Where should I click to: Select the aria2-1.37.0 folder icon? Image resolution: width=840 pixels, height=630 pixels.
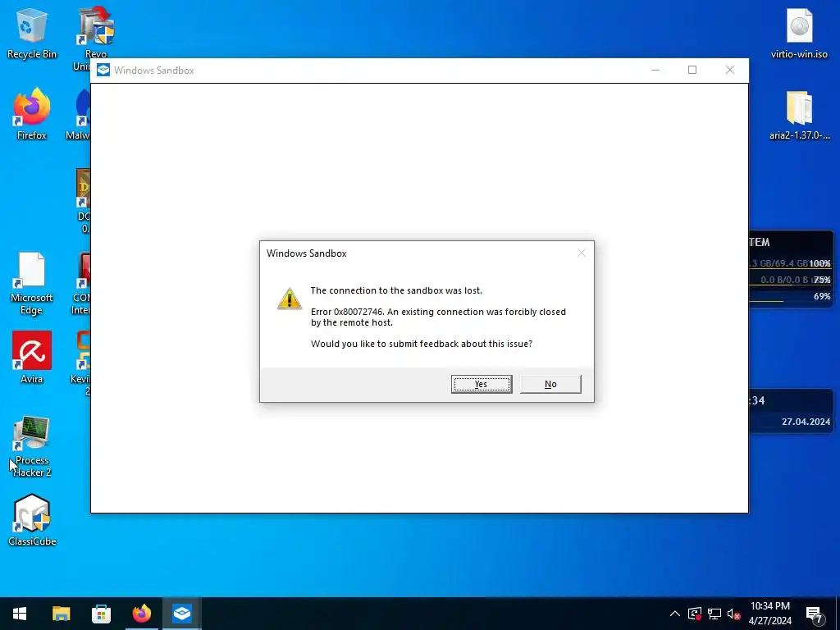(799, 115)
